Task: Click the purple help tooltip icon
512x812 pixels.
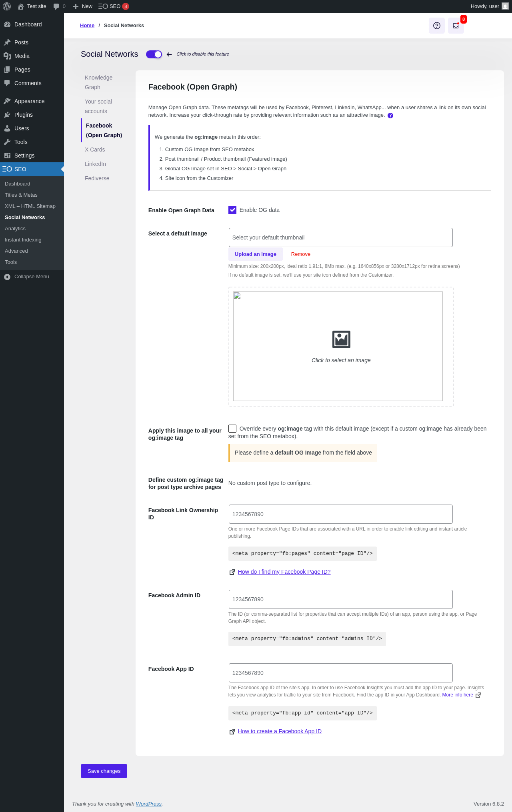Action: pyautogui.click(x=390, y=116)
